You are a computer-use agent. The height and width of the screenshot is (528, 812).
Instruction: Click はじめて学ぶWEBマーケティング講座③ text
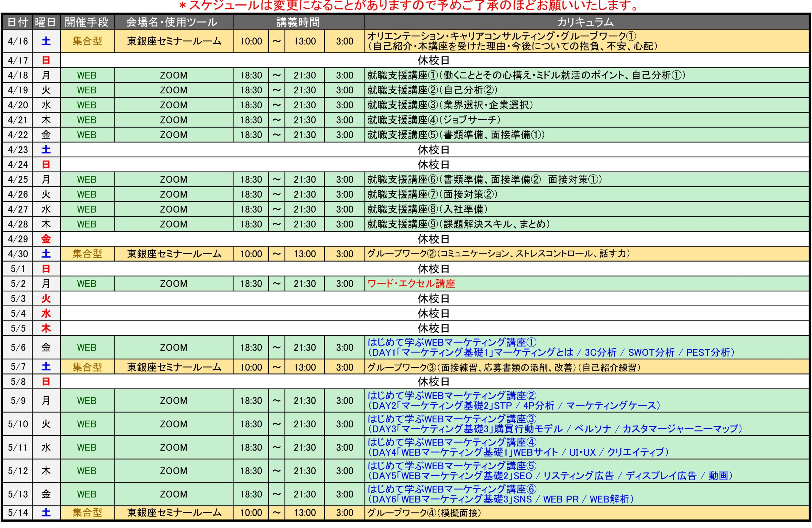coord(452,419)
